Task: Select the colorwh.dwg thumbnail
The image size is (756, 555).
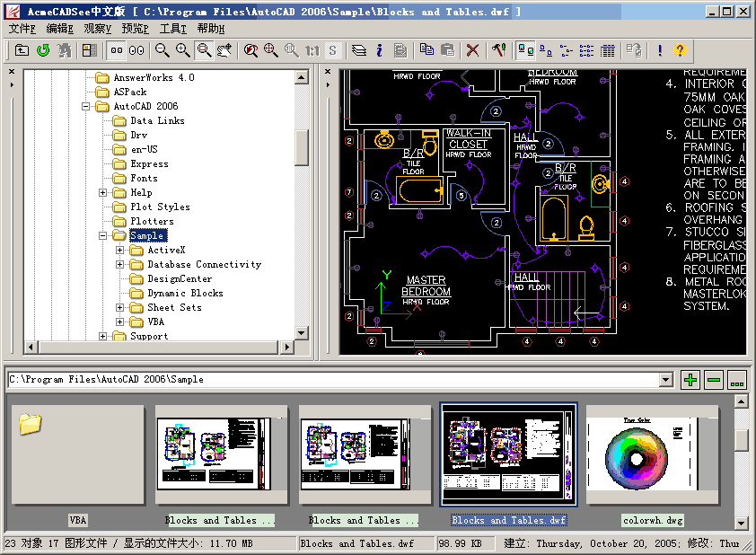Action: (653, 455)
